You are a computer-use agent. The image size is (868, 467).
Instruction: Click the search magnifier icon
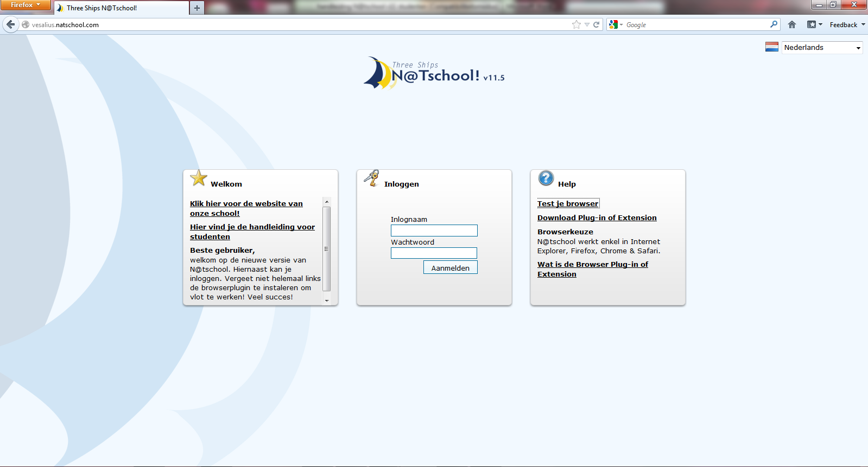click(774, 24)
